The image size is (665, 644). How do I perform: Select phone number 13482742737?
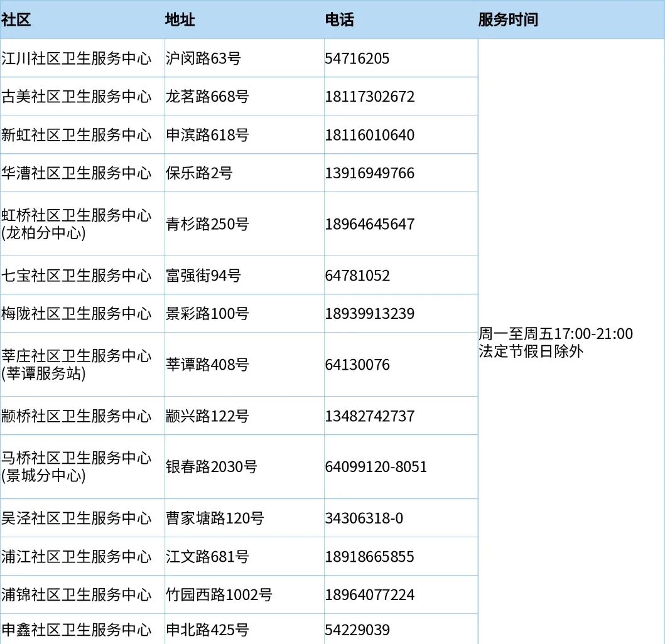click(x=370, y=416)
